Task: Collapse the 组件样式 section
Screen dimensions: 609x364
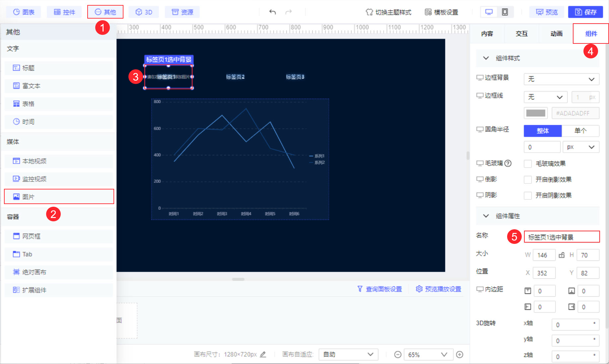Action: (x=486, y=58)
